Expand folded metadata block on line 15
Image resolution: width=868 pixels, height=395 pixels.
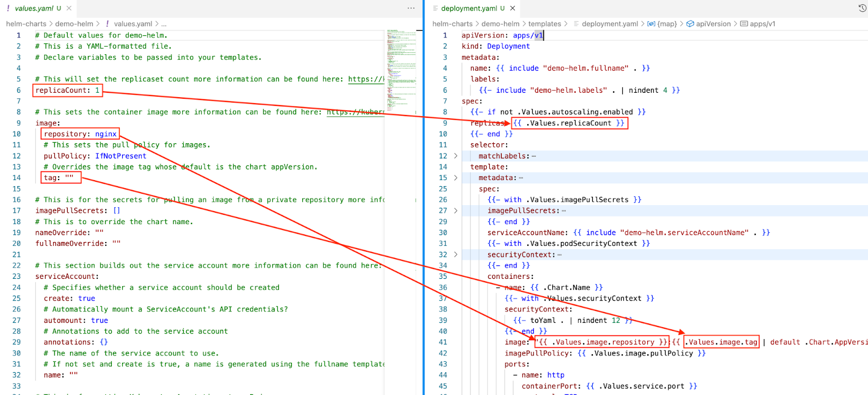pos(456,177)
